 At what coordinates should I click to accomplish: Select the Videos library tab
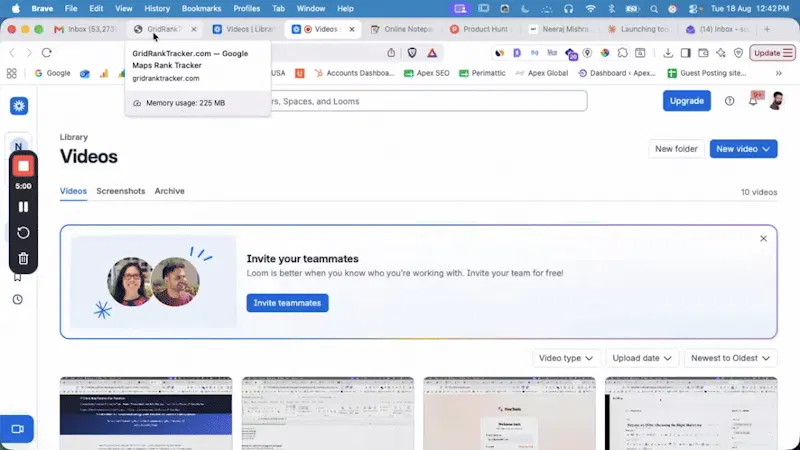coord(73,191)
